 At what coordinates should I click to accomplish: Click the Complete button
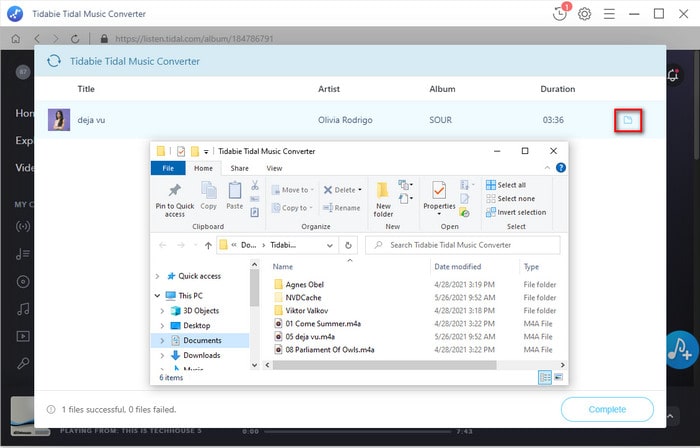coord(607,409)
